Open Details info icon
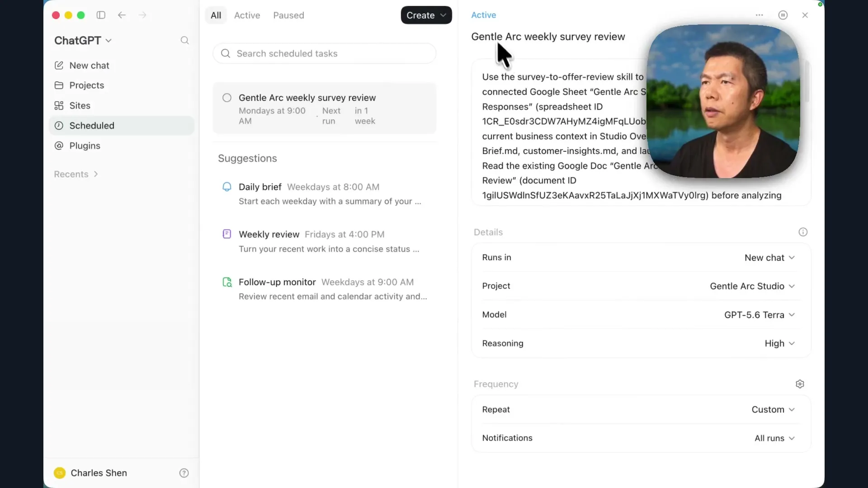 tap(803, 232)
